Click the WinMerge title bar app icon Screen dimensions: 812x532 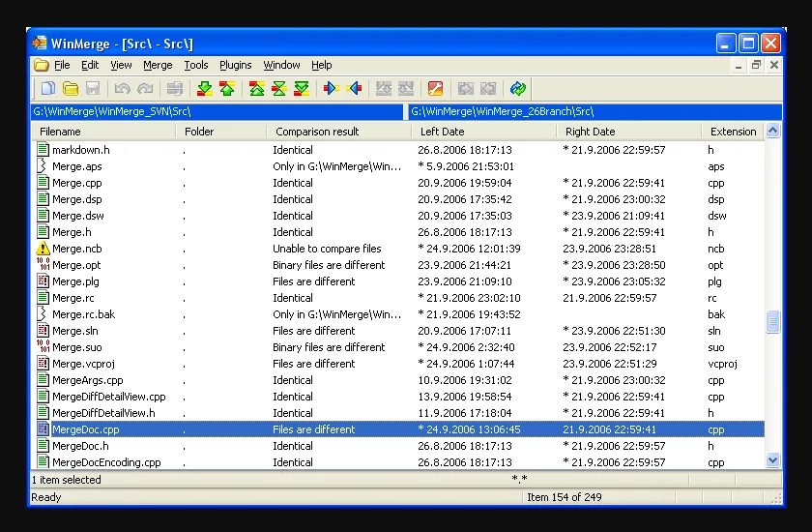pyautogui.click(x=40, y=43)
